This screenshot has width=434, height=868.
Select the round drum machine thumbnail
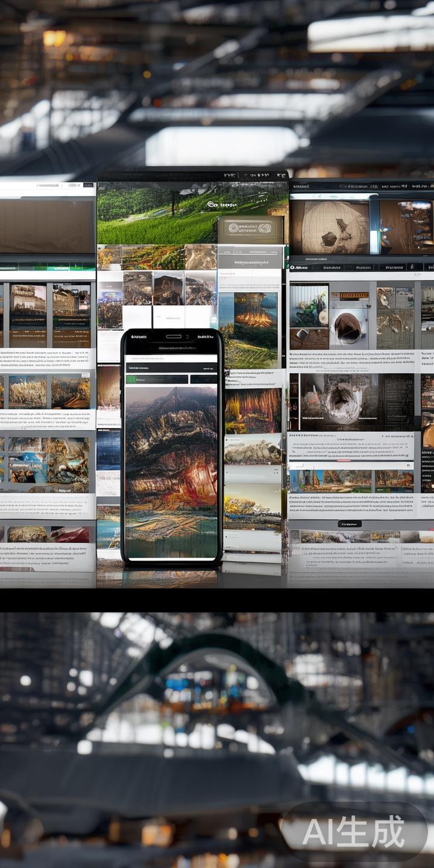(350, 327)
